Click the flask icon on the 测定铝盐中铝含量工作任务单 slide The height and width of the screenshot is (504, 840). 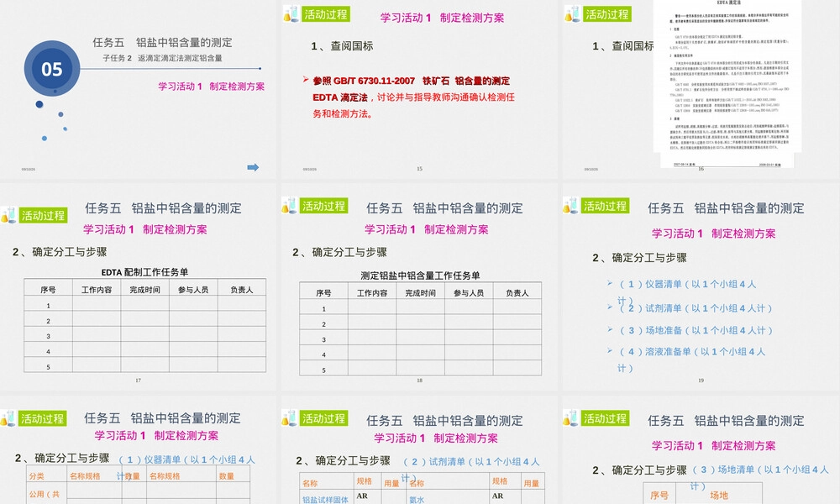tap(289, 205)
